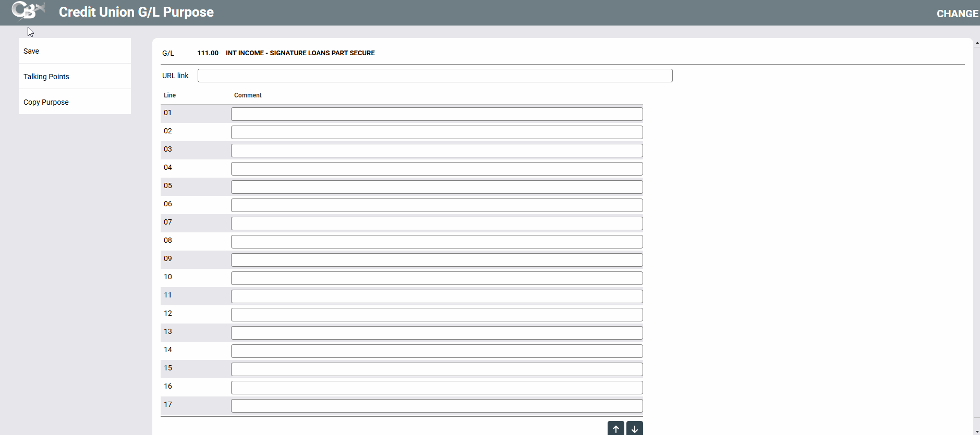This screenshot has width=980, height=435.
Task: Click scrollbar down arrow at bottom right
Action: pos(977,431)
